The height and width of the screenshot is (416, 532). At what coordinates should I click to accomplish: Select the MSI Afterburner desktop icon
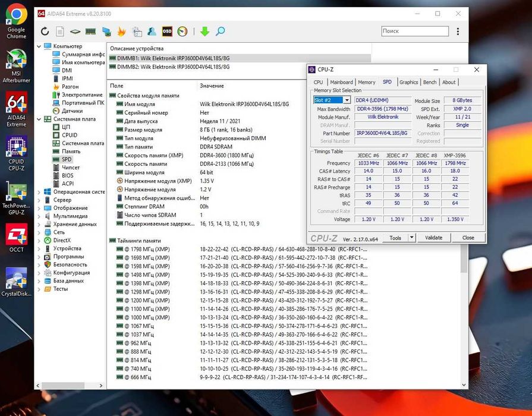tap(16, 66)
